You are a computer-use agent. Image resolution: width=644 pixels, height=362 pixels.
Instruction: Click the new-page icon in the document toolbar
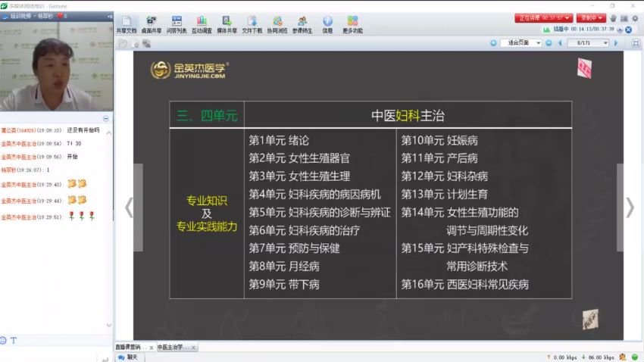pyautogui.click(x=135, y=43)
